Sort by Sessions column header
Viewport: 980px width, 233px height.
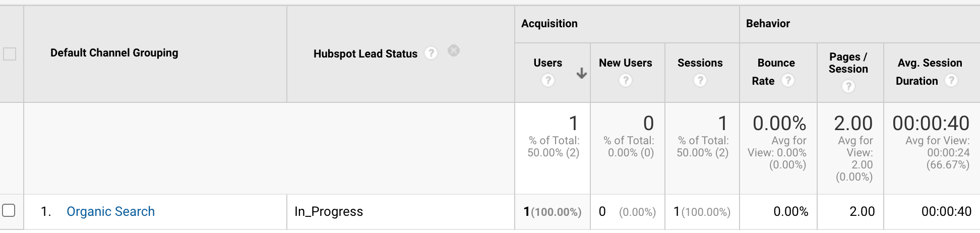point(700,63)
